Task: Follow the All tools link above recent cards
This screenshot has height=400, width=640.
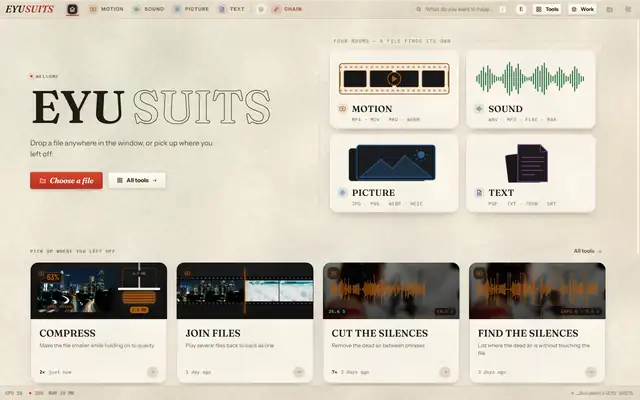Action: [x=587, y=251]
